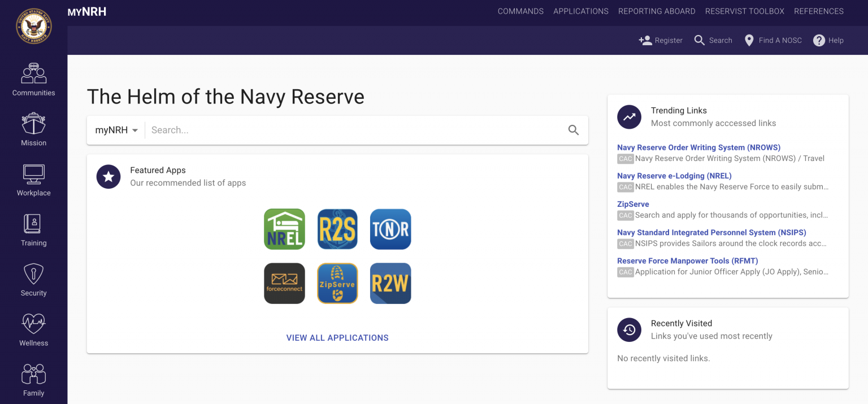The width and height of the screenshot is (868, 404).
Task: Launch the NREL featured app
Action: (x=284, y=229)
